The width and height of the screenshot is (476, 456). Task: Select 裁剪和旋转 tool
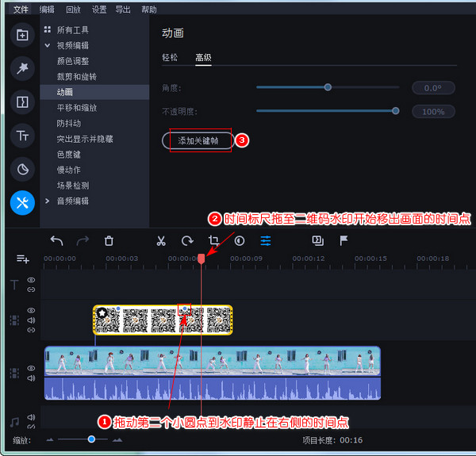pos(77,76)
